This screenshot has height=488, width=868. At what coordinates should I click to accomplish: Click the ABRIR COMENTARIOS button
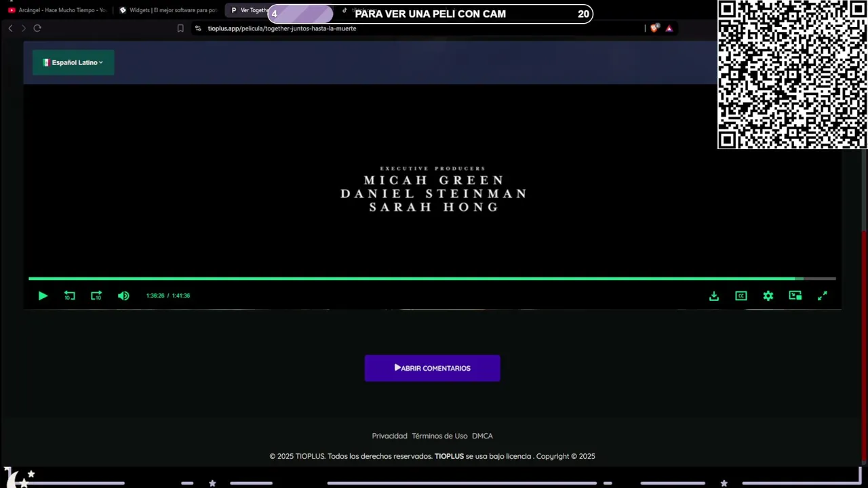click(432, 368)
